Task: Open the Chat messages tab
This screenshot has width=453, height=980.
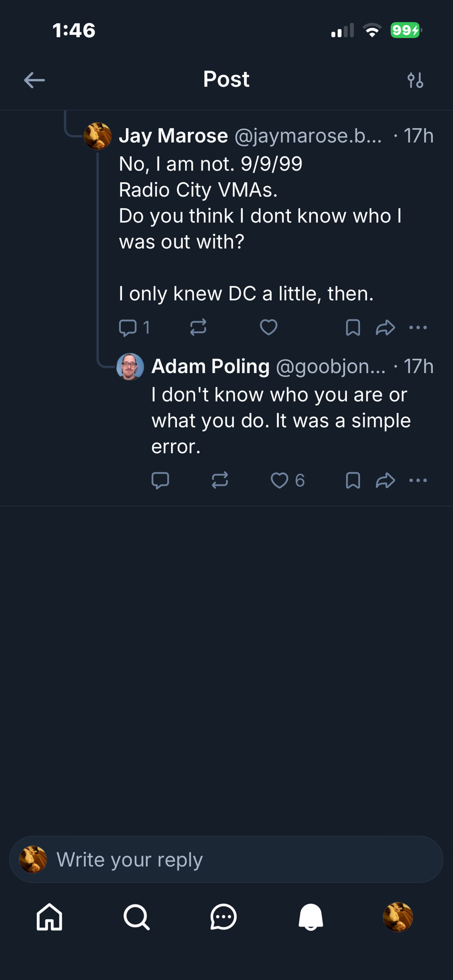Action: pyautogui.click(x=224, y=917)
